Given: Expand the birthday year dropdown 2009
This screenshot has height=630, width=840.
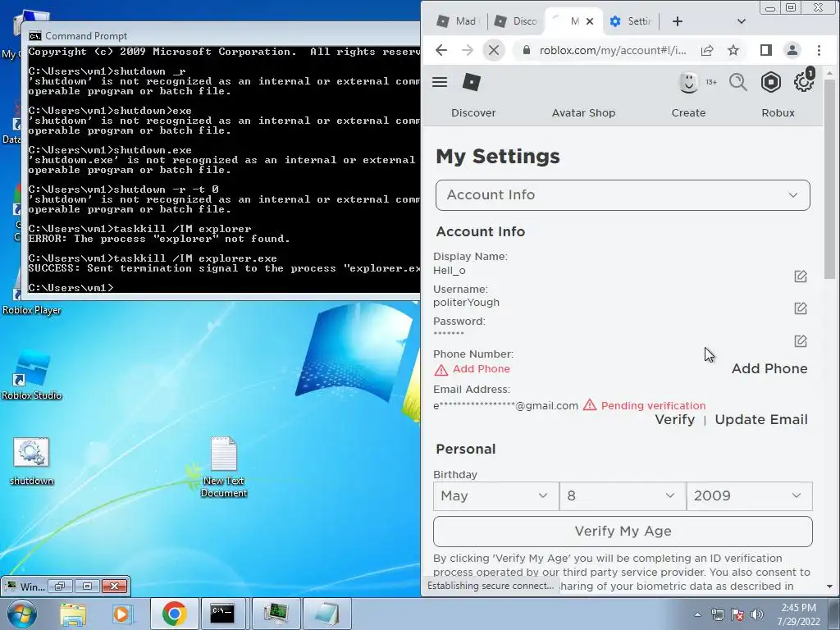Looking at the screenshot, I should (749, 496).
